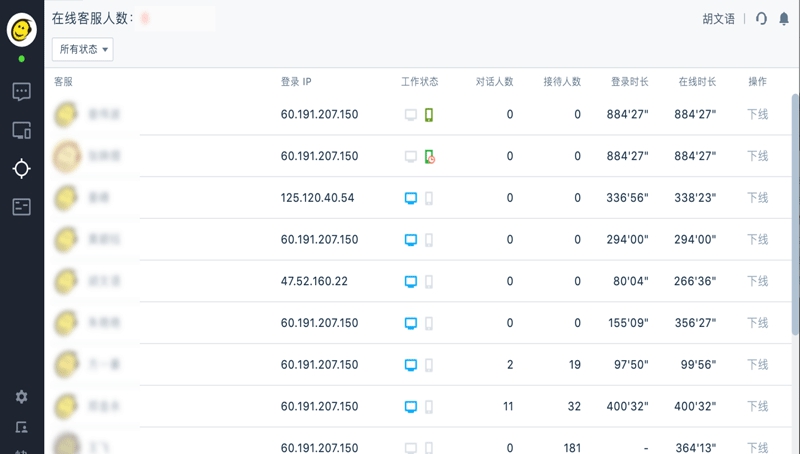Sort by the 对话人数 column header

494,82
